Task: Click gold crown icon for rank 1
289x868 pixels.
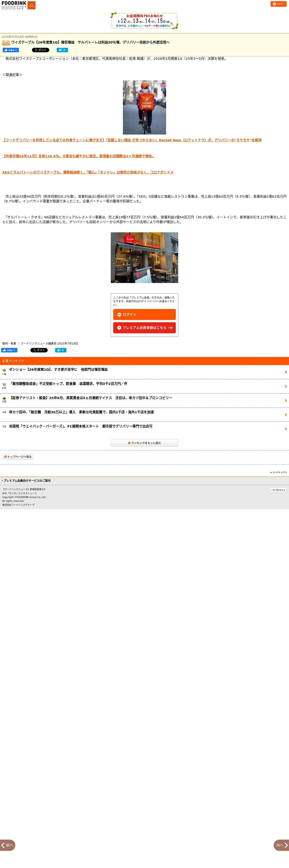Action: (4, 370)
